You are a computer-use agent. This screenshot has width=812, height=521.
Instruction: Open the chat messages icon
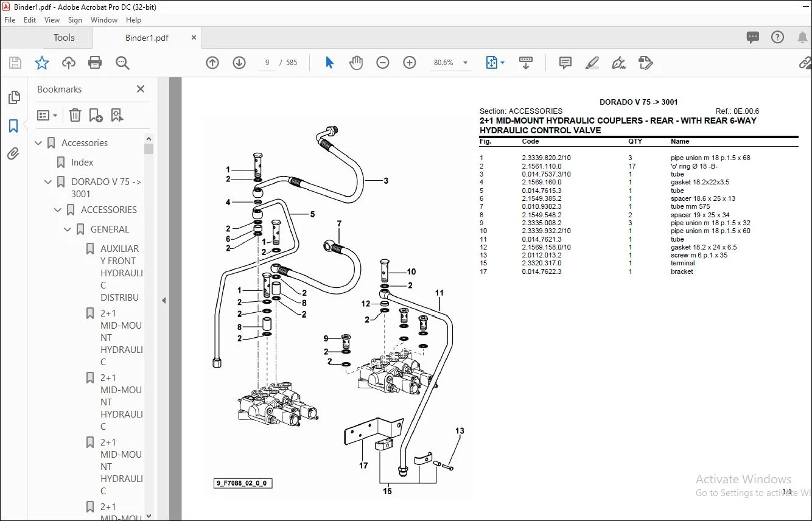pos(753,37)
